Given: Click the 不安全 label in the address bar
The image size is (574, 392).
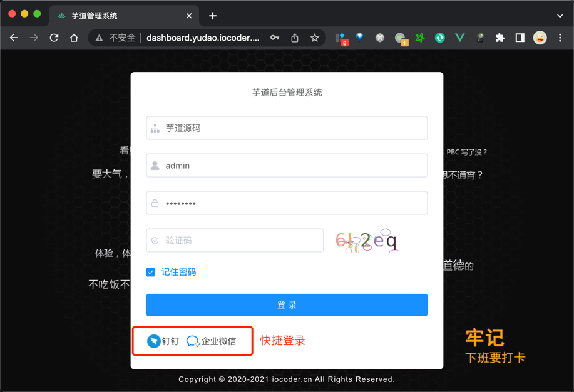Looking at the screenshot, I should click(x=123, y=38).
